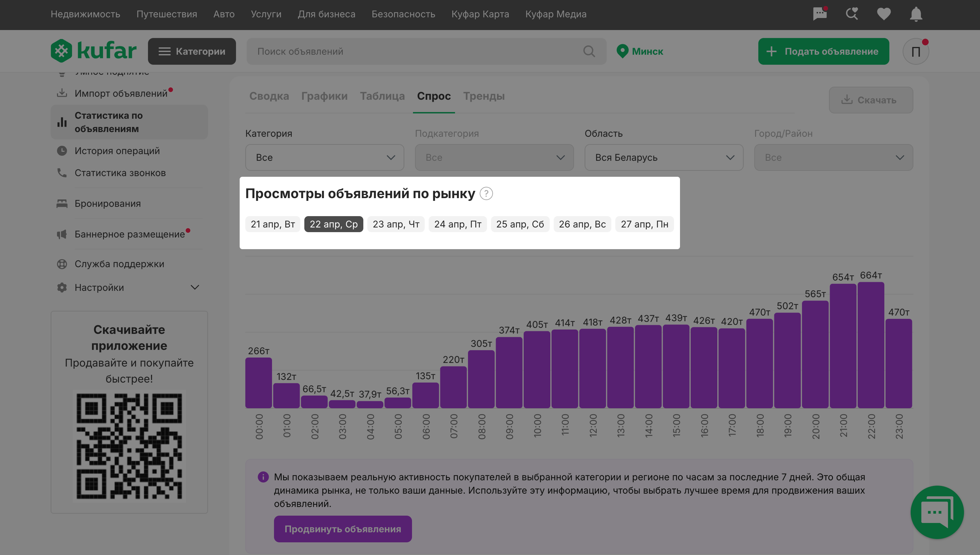The height and width of the screenshot is (555, 980).
Task: Open Куфар Медиа in the top menu
Action: click(556, 14)
